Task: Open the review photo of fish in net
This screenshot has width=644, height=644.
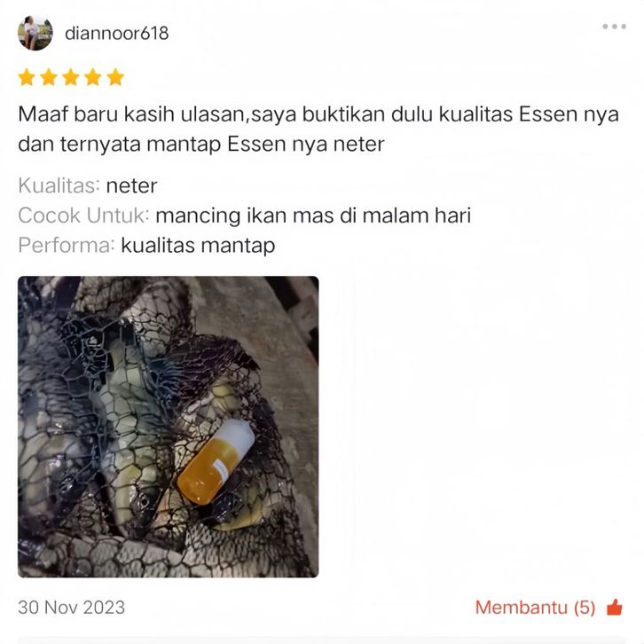Action: [168, 427]
